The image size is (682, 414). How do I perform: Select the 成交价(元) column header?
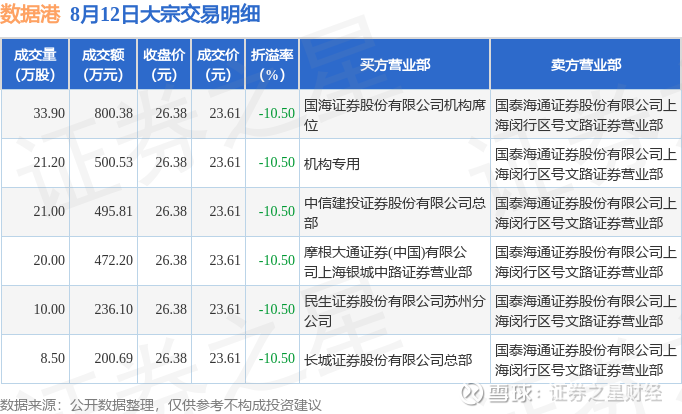click(218, 64)
